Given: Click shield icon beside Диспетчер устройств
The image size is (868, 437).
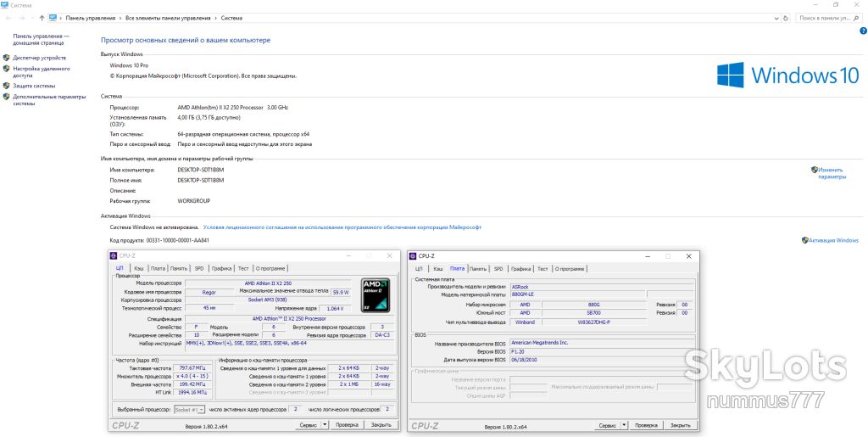Looking at the screenshot, I should 6,58.
